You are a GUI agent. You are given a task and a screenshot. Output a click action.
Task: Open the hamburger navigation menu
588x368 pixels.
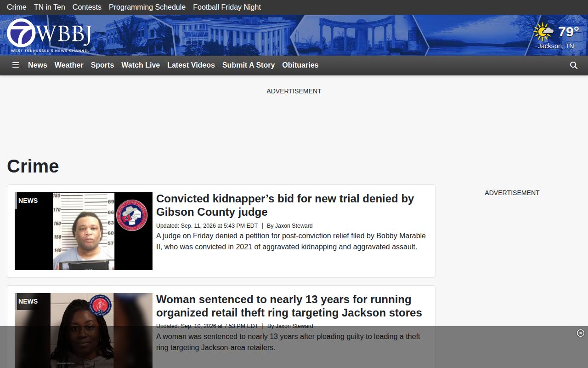(x=16, y=65)
